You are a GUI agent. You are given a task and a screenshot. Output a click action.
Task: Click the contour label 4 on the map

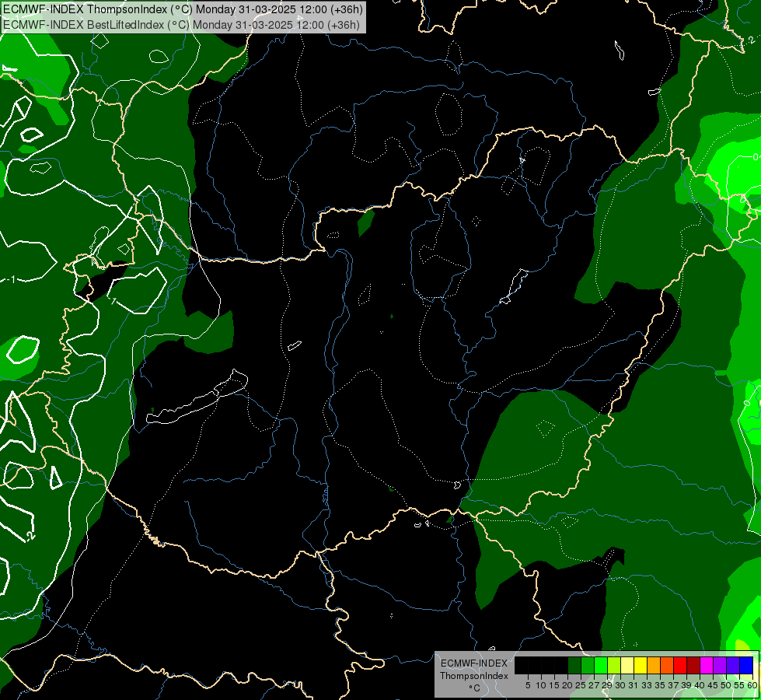click(522, 160)
